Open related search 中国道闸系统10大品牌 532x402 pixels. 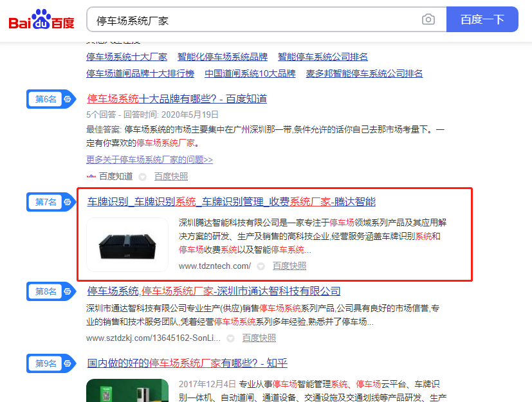pos(250,73)
